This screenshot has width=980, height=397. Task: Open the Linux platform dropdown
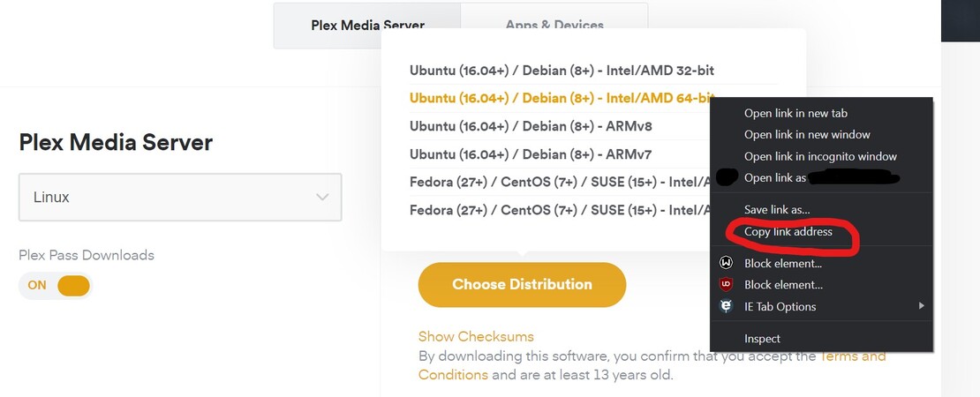coord(180,197)
